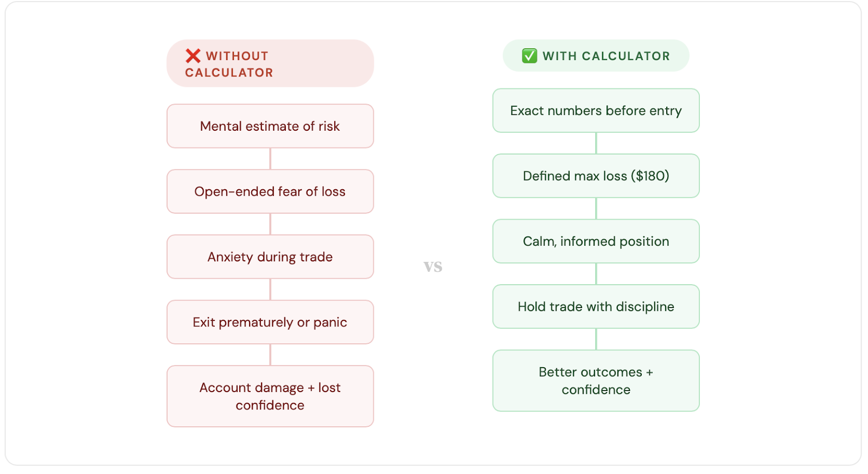Click connector between Calm position and Hold trade

(596, 274)
